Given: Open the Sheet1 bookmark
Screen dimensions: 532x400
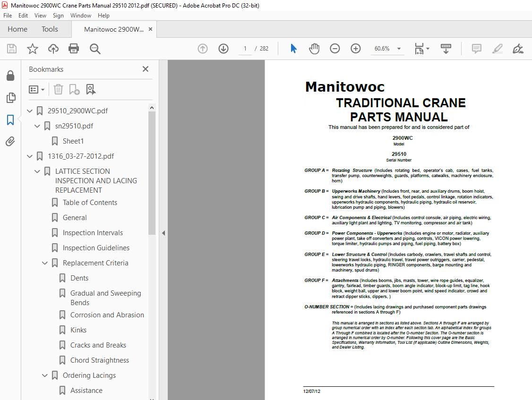Looking at the screenshot, I should [x=73, y=141].
